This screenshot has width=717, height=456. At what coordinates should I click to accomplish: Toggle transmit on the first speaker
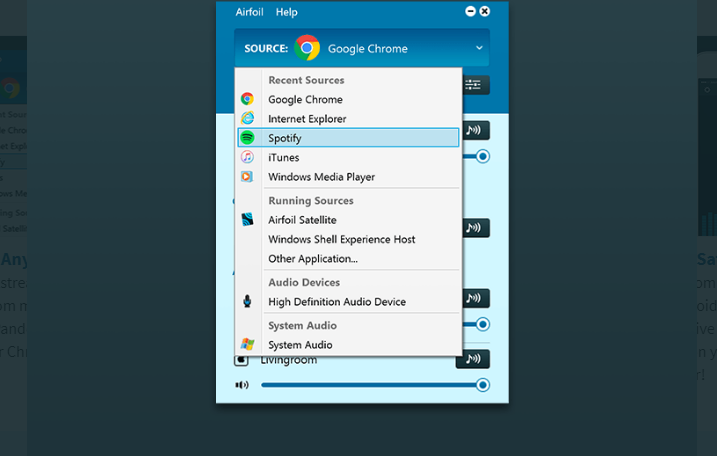(x=475, y=130)
